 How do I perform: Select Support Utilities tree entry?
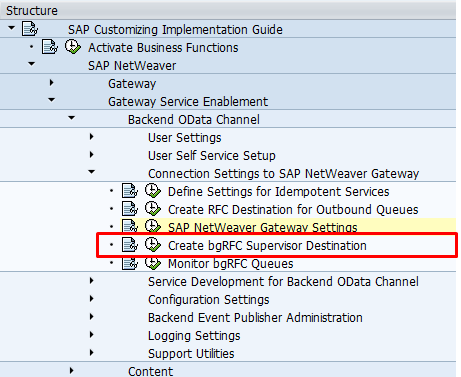(x=191, y=354)
